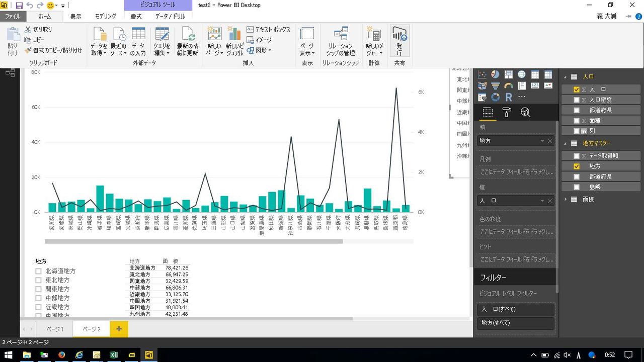
Task: Click the report canvas horizontal scrollbar
Action: [x=187, y=319]
